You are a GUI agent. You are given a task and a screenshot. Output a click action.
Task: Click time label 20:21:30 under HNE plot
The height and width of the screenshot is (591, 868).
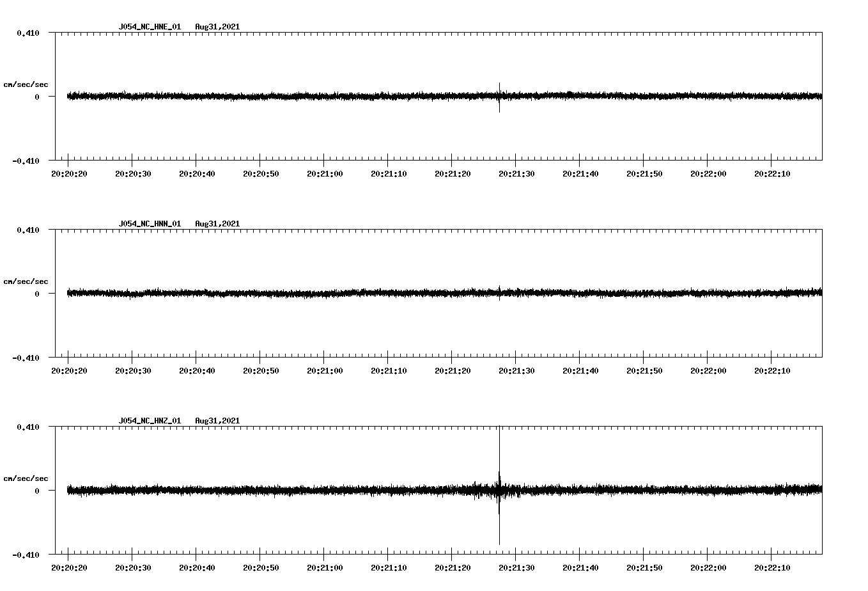516,174
